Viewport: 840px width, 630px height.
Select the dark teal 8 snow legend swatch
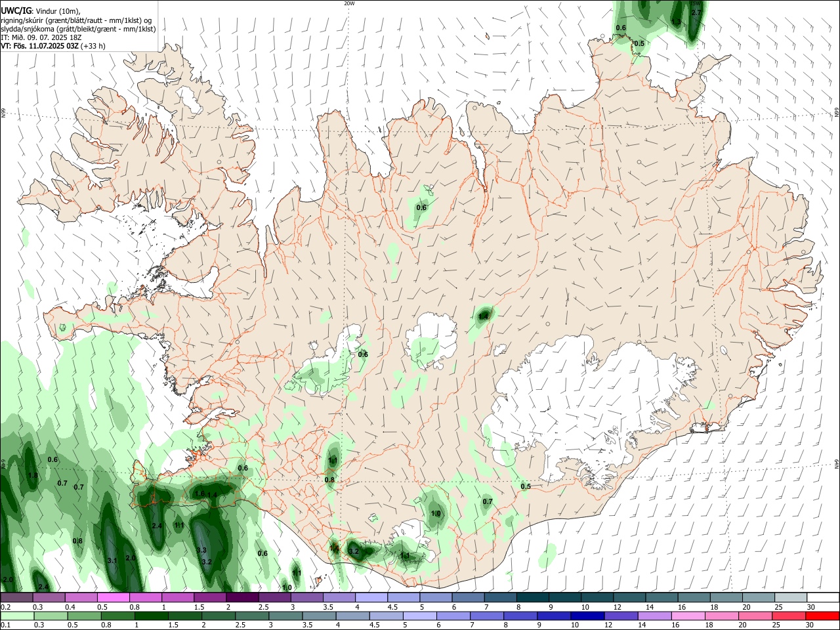click(533, 597)
